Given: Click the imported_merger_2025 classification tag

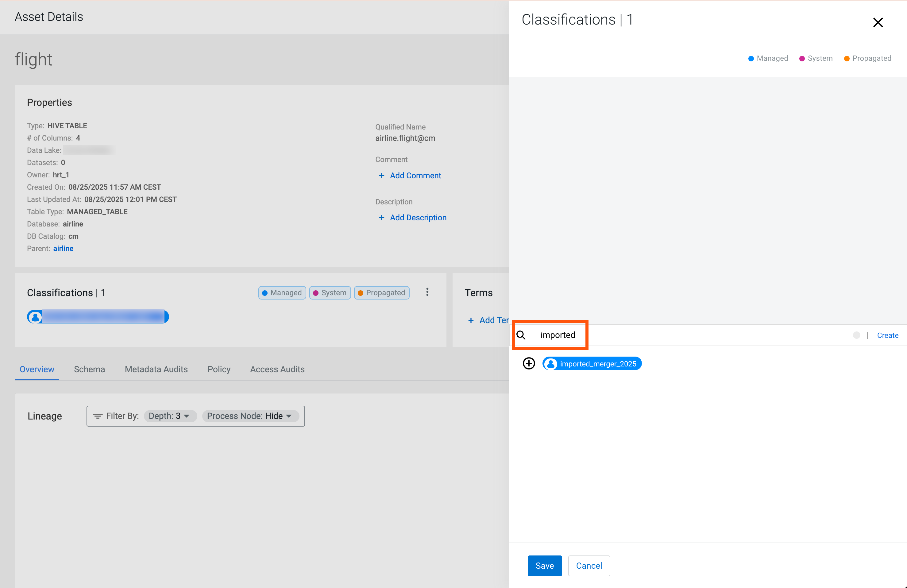Looking at the screenshot, I should [597, 364].
